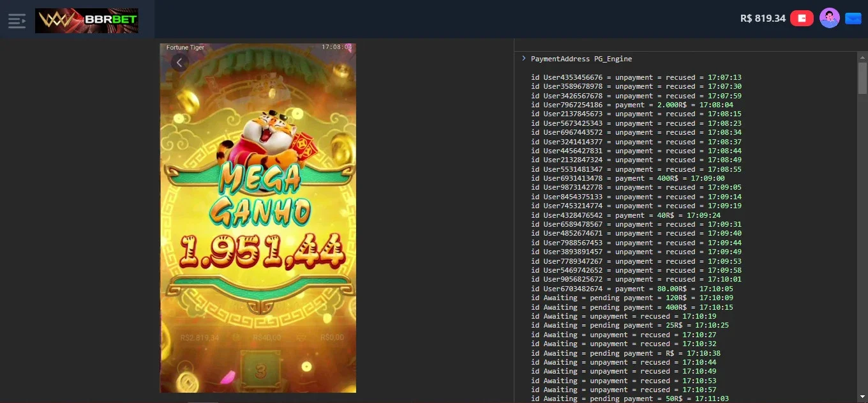Open the user avatar profile

[829, 19]
